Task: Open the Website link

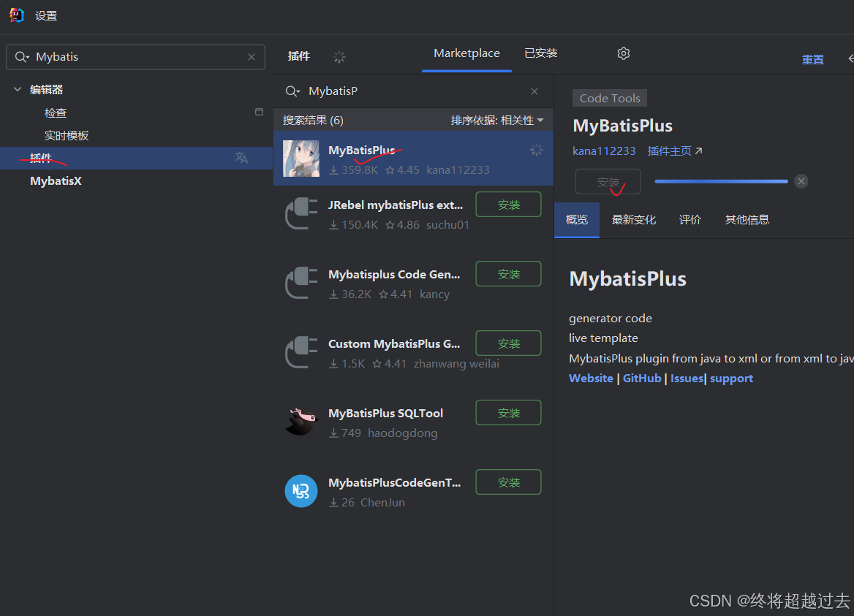Action: [591, 379]
